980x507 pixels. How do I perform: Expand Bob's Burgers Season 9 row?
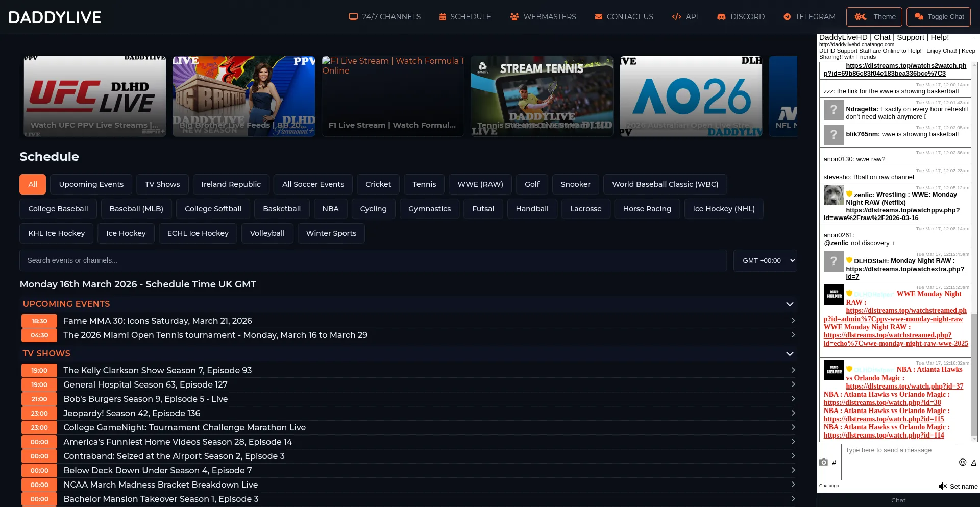(x=408, y=399)
